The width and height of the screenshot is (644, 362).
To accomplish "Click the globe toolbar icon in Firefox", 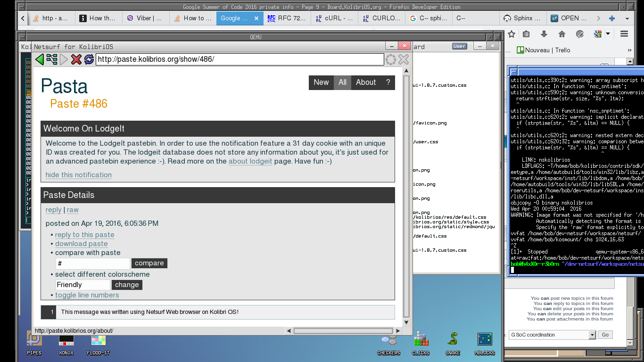I will point(580,34).
